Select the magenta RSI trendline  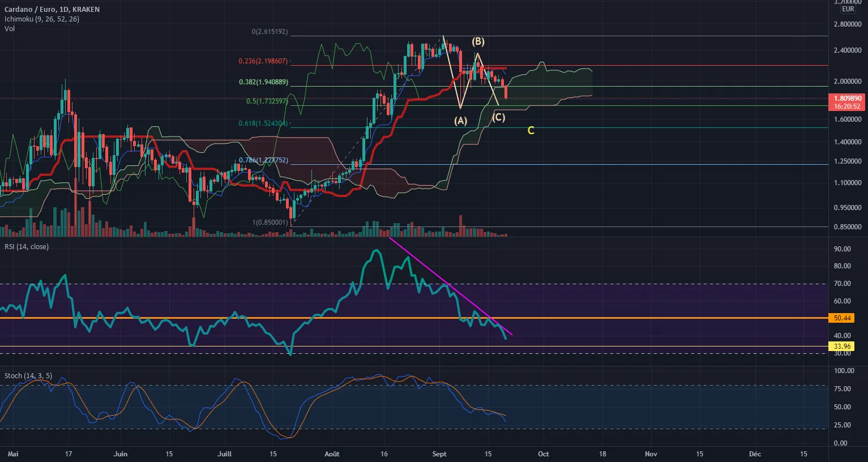pos(451,286)
